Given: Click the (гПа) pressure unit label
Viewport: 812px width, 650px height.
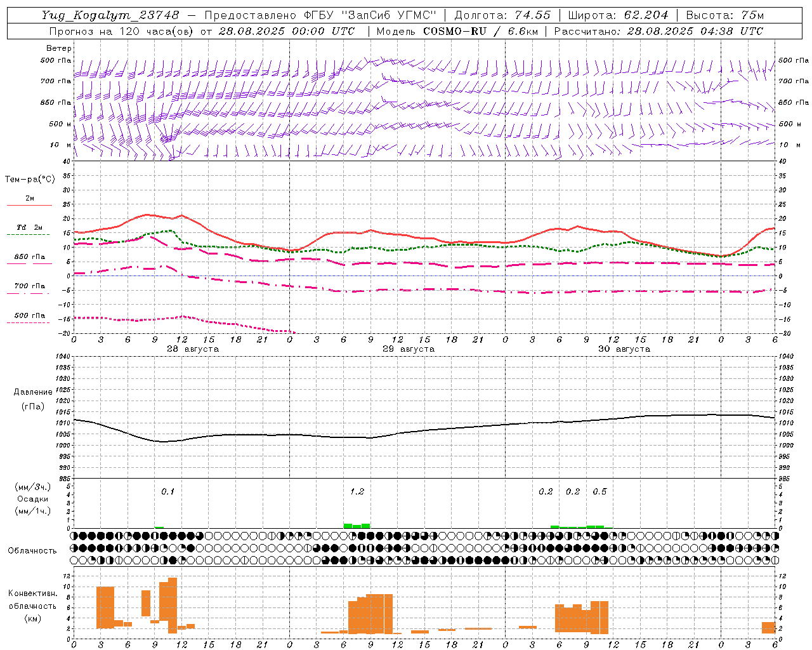Looking at the screenshot, I should pyautogui.click(x=33, y=406).
